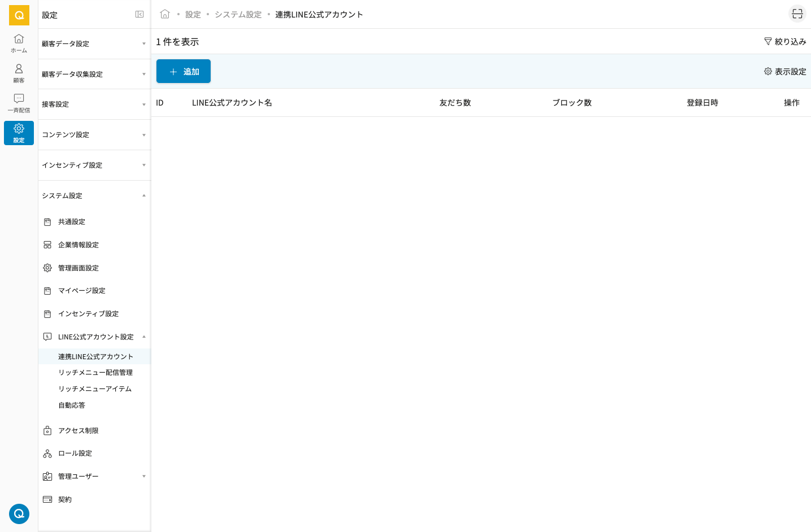Image resolution: width=811 pixels, height=532 pixels.
Task: Open the 一斉配信 messaging icon
Action: [19, 103]
